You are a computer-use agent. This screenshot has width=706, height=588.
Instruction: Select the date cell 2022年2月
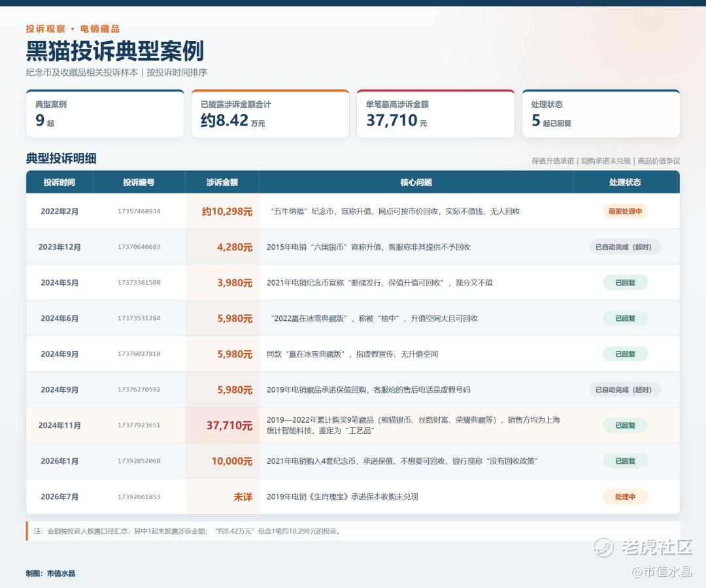(x=59, y=212)
